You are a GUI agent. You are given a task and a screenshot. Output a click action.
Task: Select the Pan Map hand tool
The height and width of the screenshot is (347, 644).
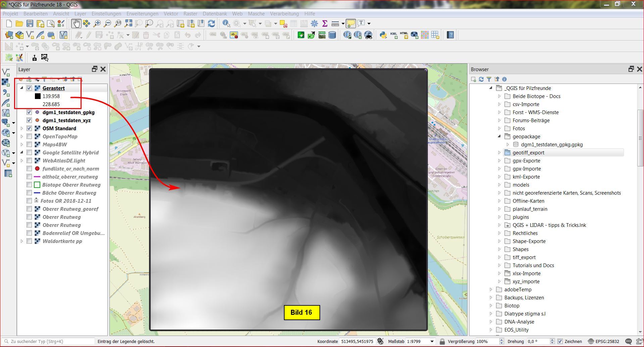click(x=76, y=23)
